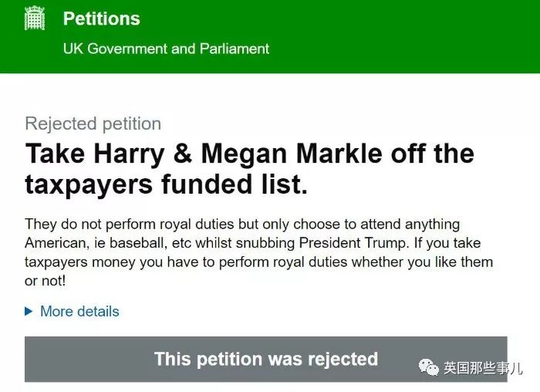The height and width of the screenshot is (392, 540).
Task: Click the WeChat logo watermark
Action: [428, 367]
